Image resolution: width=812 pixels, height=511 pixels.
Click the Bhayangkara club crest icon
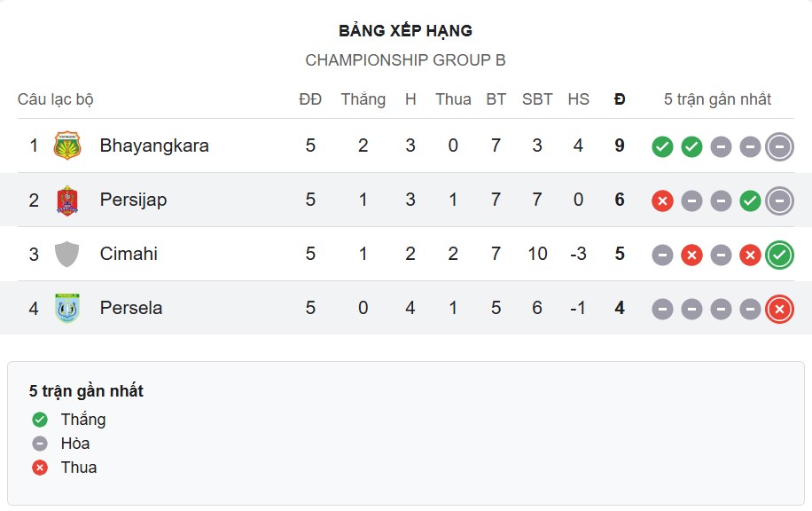tap(67, 145)
